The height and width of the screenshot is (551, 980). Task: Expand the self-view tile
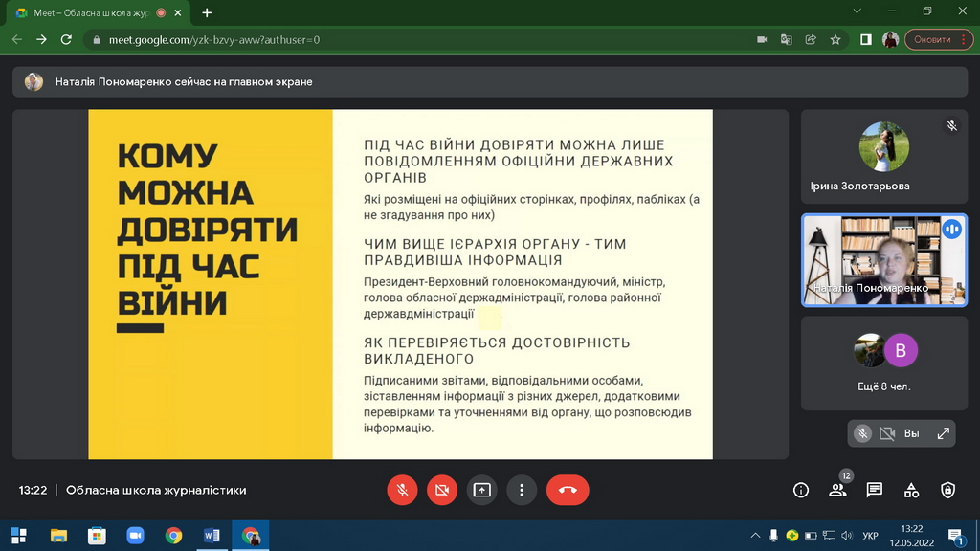click(944, 433)
